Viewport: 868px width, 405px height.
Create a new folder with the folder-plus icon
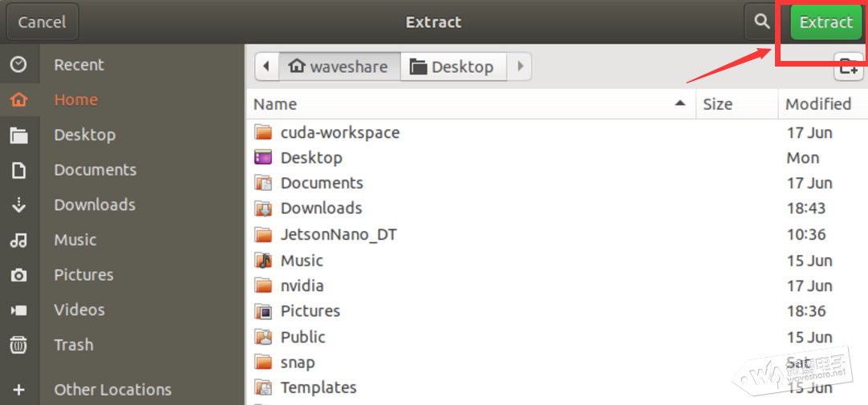[849, 67]
